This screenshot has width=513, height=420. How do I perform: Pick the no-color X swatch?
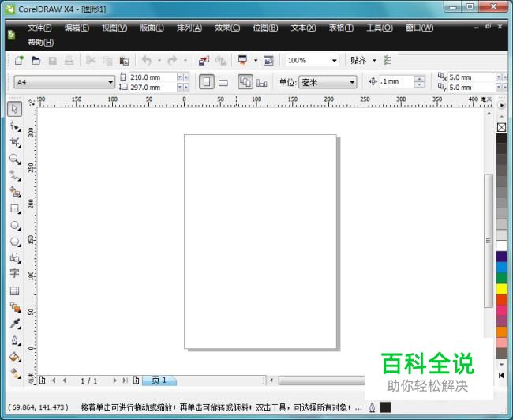(x=501, y=127)
